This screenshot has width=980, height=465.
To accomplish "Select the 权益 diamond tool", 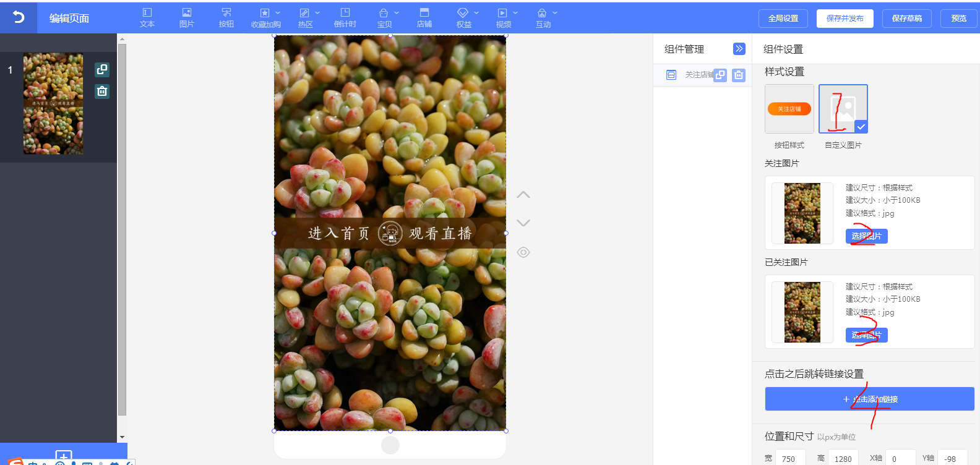I will click(463, 18).
